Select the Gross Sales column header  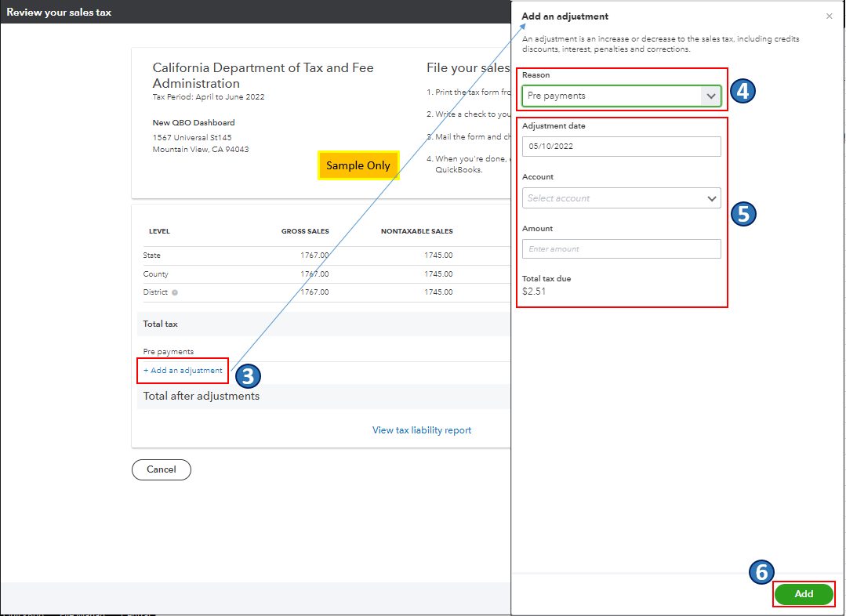point(305,231)
